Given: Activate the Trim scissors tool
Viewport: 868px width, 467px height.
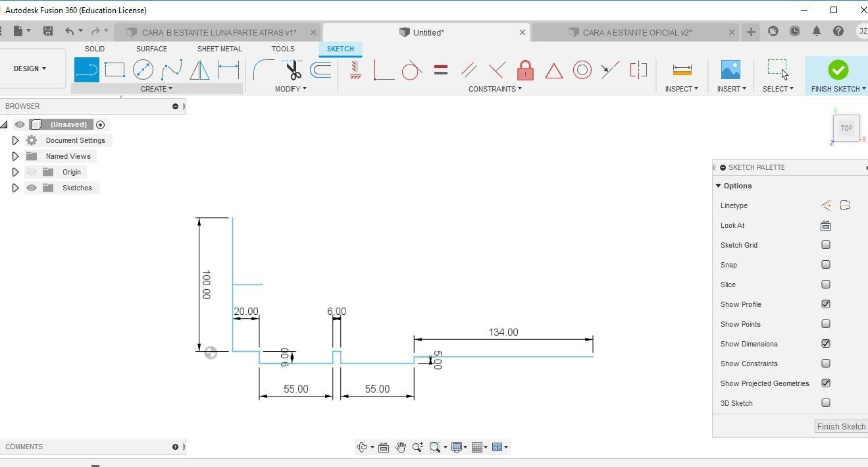Looking at the screenshot, I should (x=293, y=70).
